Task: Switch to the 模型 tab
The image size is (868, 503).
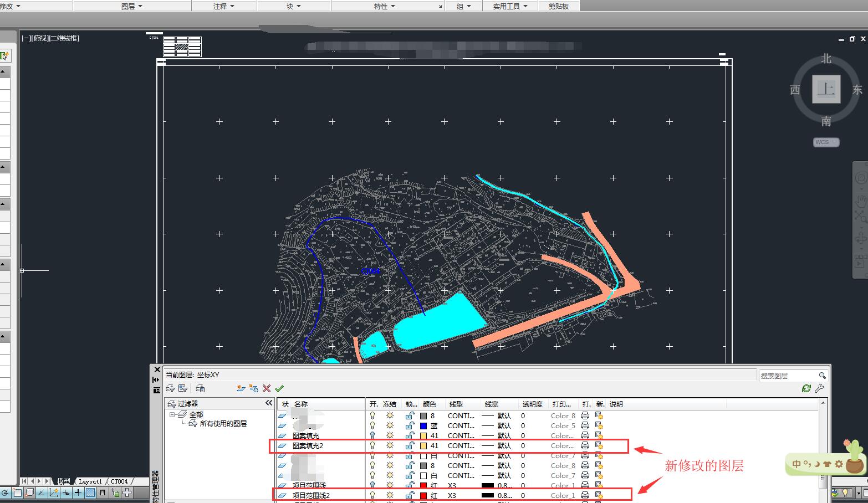Action: pyautogui.click(x=63, y=481)
